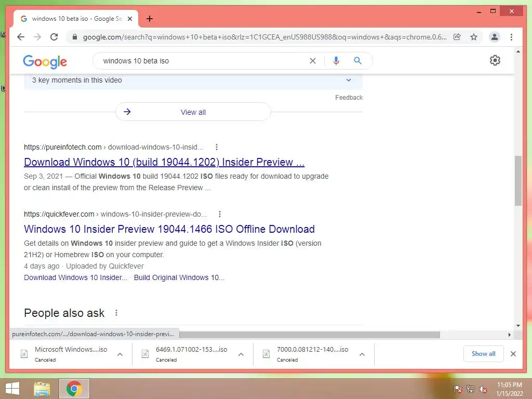
Task: Open options for pureinfotech result
Action: [x=217, y=147]
